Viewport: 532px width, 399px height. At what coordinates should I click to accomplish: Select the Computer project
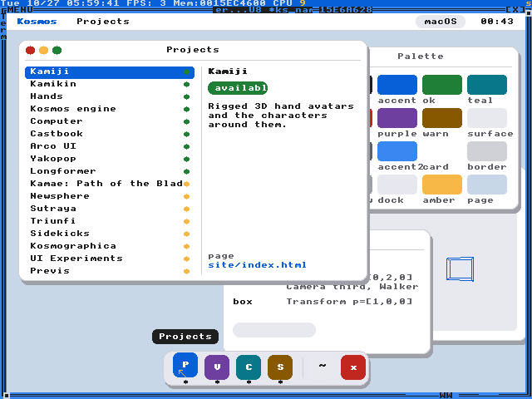pos(110,121)
